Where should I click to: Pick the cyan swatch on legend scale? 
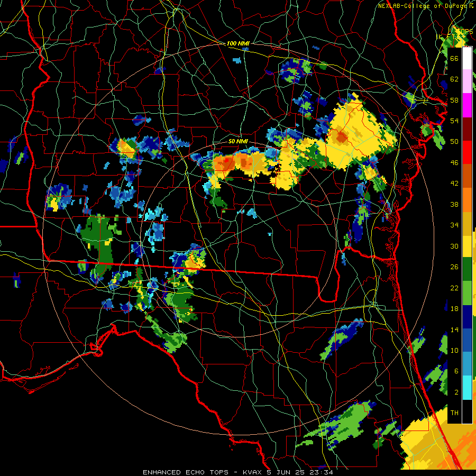coord(467,388)
